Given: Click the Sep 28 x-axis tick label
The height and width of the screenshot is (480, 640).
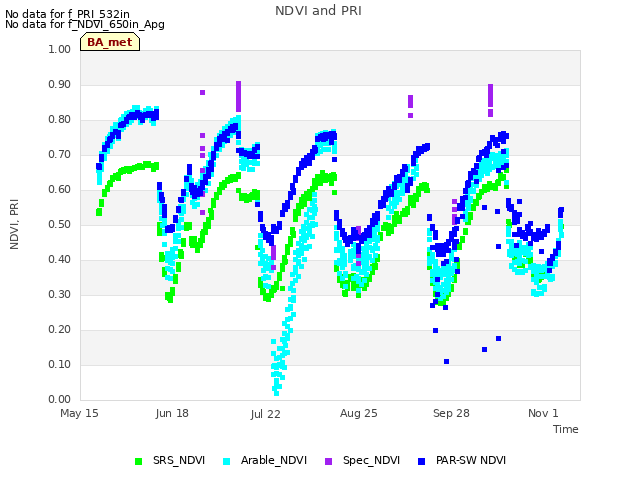Looking at the screenshot, I should pyautogui.click(x=451, y=413).
